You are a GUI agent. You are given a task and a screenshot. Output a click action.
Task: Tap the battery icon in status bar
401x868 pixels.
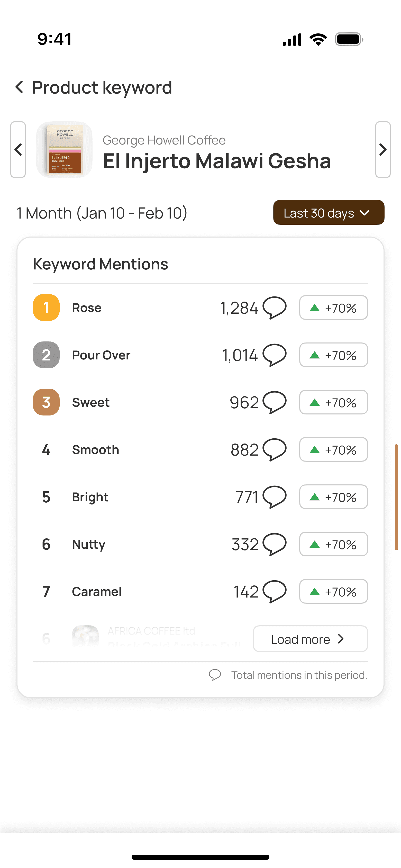(x=349, y=39)
